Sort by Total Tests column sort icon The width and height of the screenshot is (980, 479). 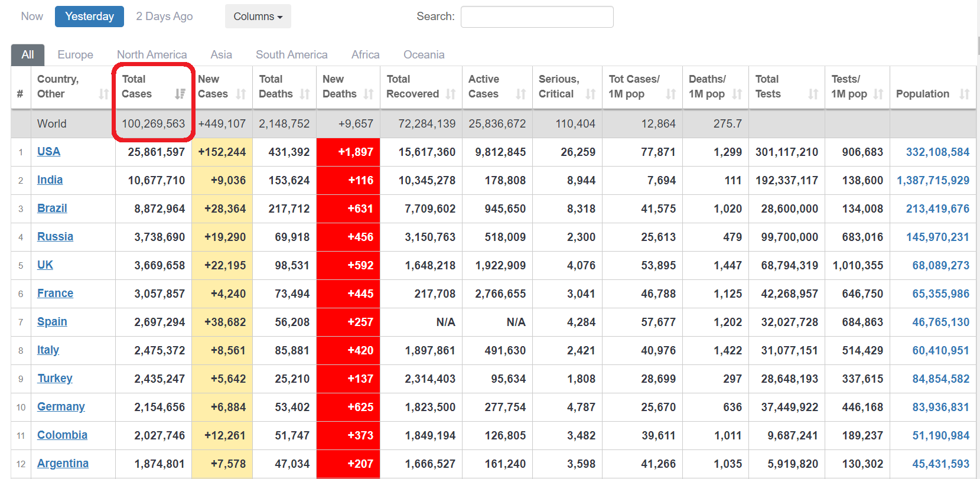pos(813,94)
